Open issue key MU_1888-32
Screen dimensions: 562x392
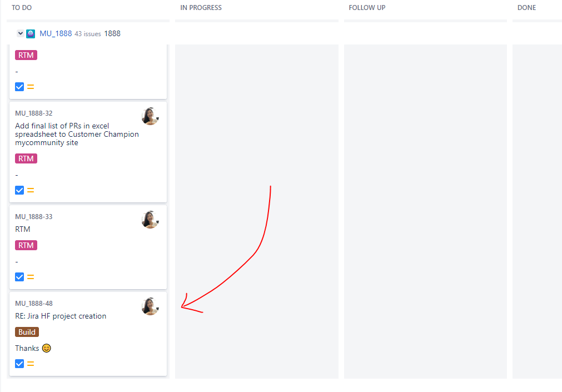[34, 113]
